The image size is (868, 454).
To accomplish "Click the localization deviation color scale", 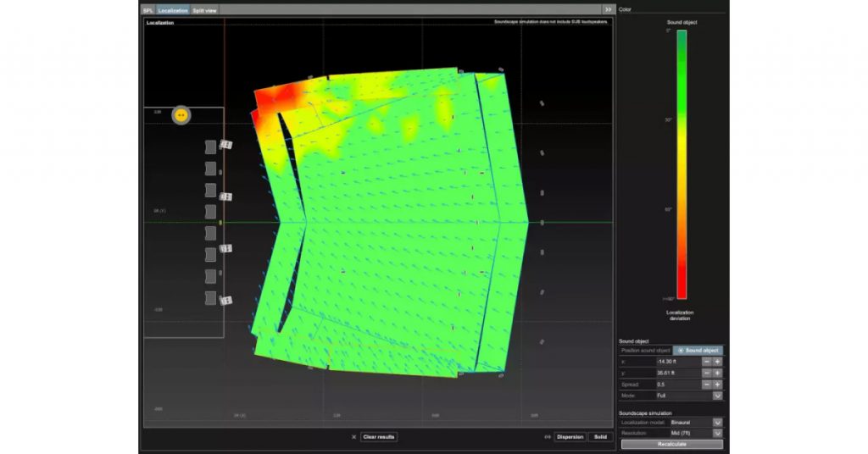I will click(682, 164).
